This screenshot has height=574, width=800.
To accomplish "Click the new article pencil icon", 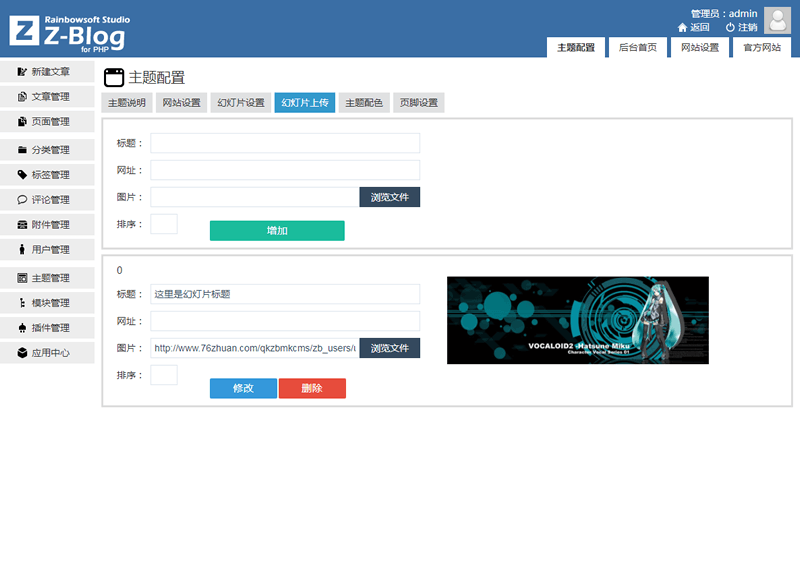I will click(22, 72).
